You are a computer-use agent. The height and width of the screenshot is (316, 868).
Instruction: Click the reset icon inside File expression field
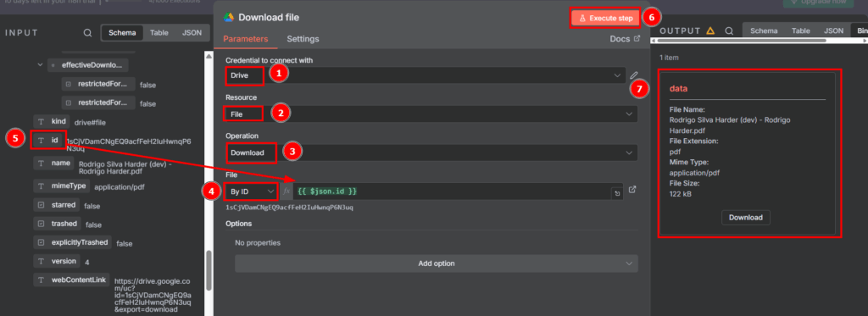click(x=617, y=194)
